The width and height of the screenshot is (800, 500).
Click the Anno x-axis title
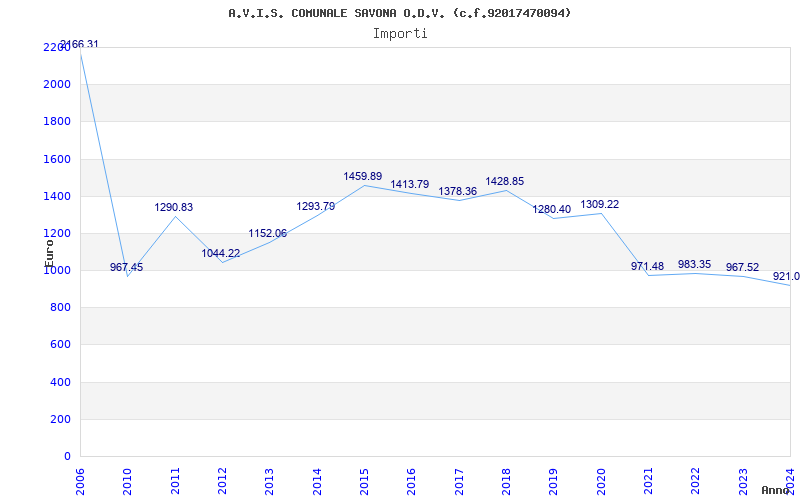775,490
